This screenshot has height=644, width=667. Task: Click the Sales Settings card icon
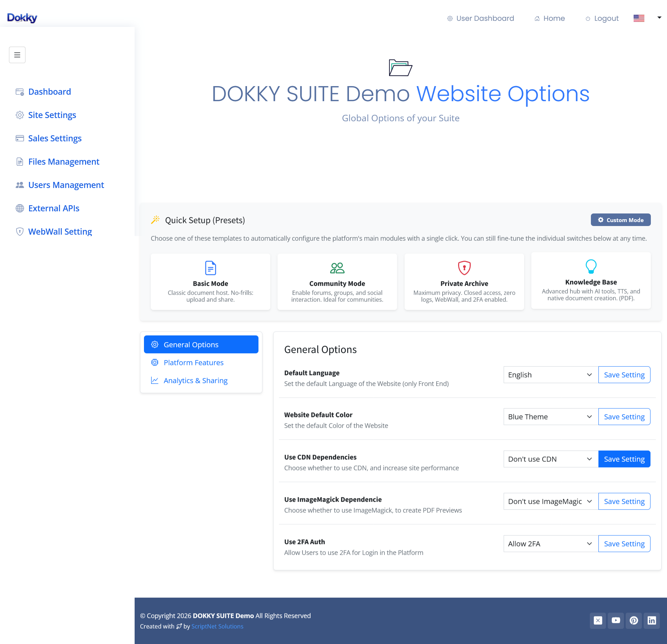pyautogui.click(x=20, y=138)
